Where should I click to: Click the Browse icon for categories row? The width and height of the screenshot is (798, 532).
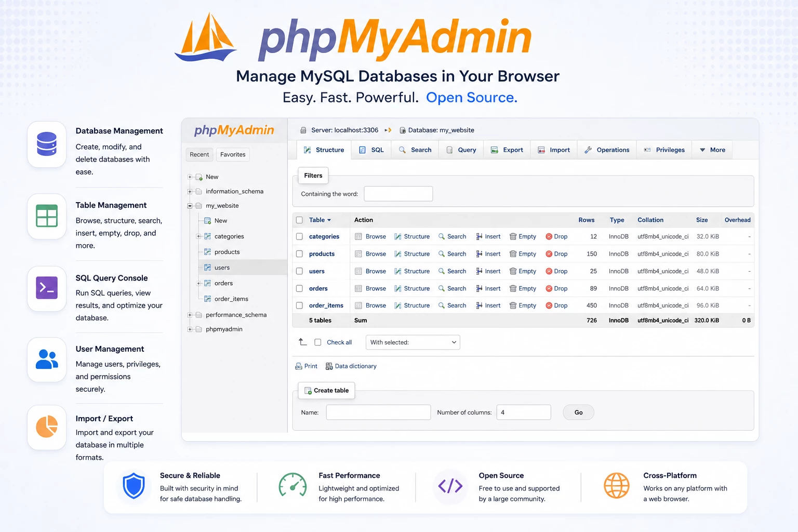click(x=358, y=236)
